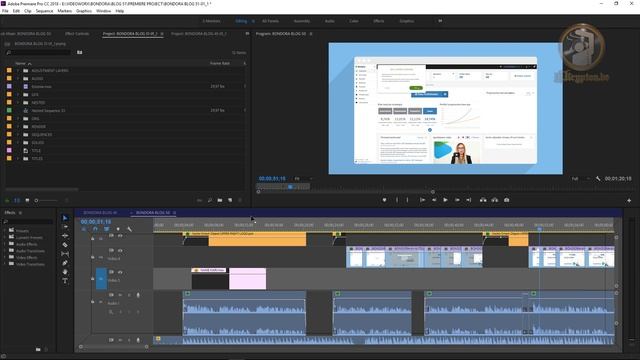Open timeline display settings wrench

[x=129, y=229]
